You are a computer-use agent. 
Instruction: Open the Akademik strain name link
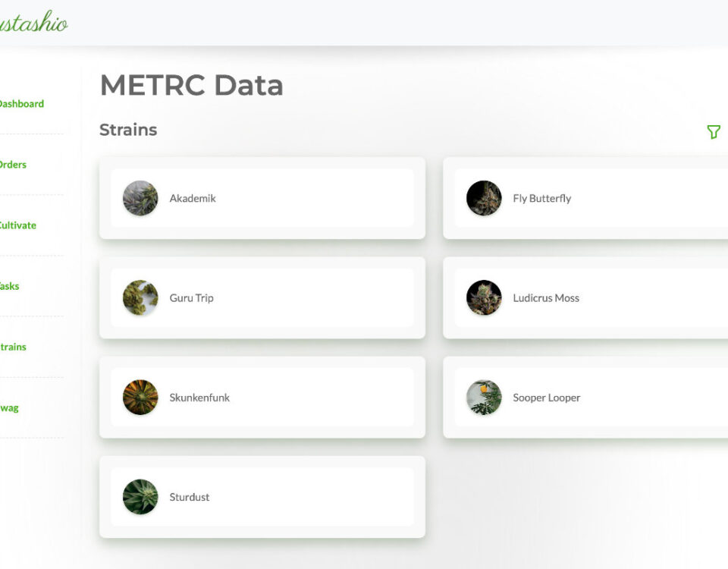click(193, 199)
